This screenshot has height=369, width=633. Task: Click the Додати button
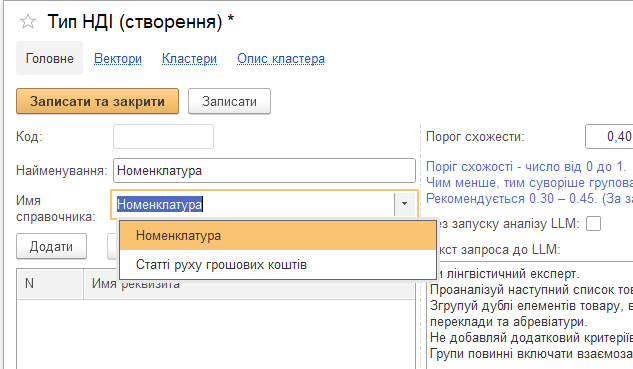[51, 246]
